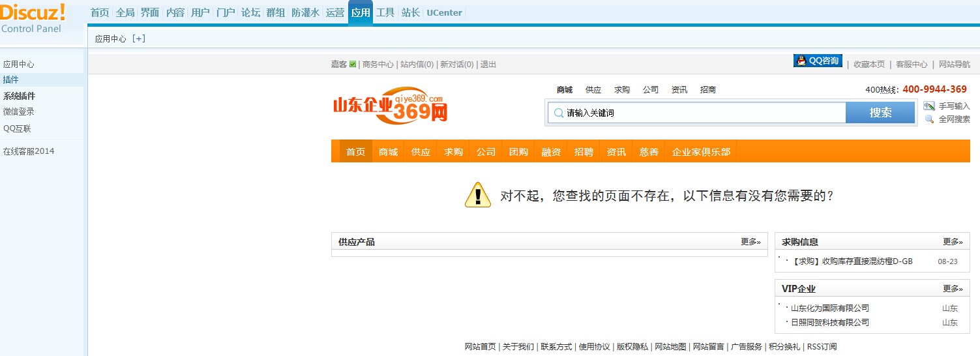Open QQ互联 plugin in sidebar
Image resolution: width=980 pixels, height=356 pixels.
17,128
